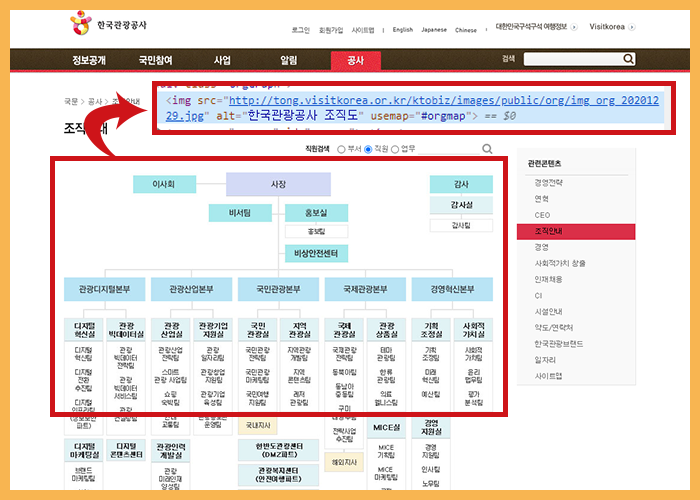Select the highlighted 조직안내 sidebar item

(576, 231)
